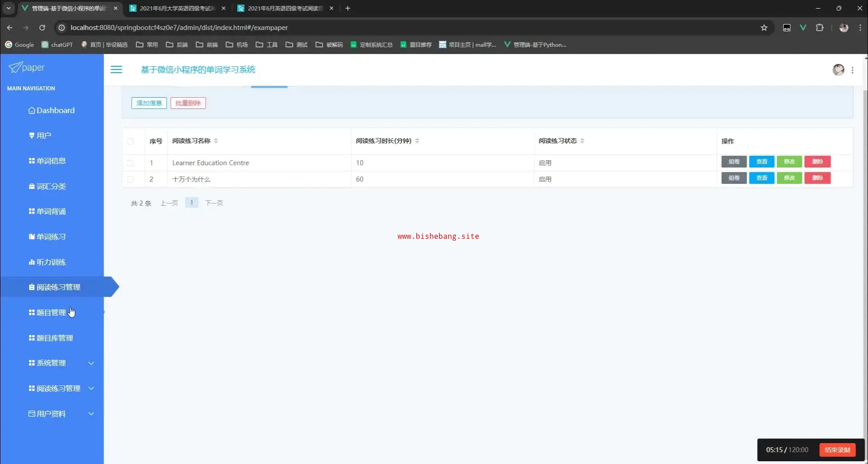
Task: Select page 1 in pagination
Action: point(192,202)
